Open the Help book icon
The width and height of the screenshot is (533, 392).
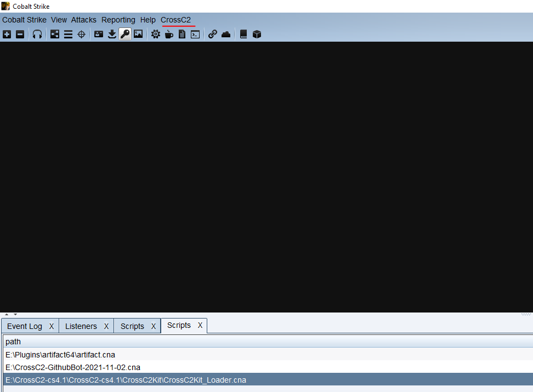point(243,34)
